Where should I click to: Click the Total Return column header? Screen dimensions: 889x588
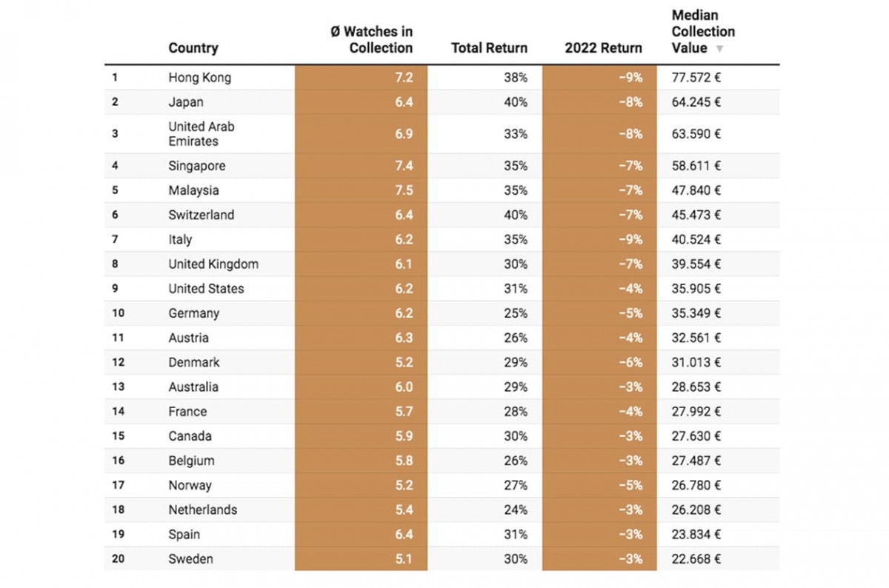(x=489, y=48)
